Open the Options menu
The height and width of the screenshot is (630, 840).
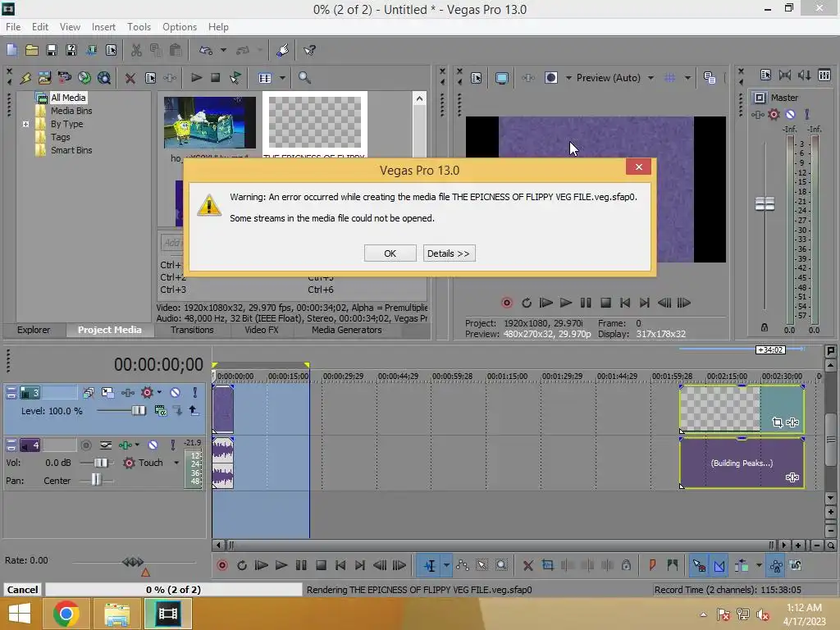180,27
